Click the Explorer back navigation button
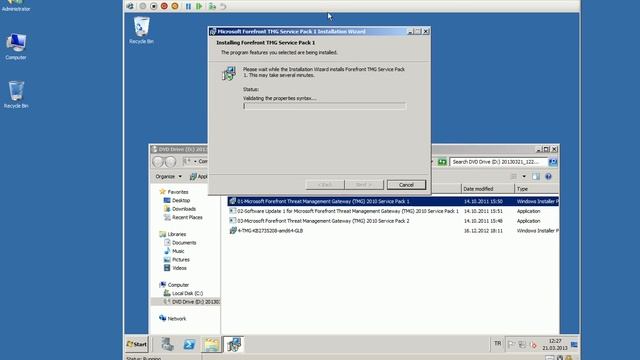Image resolution: width=640 pixels, height=360 pixels. point(158,162)
